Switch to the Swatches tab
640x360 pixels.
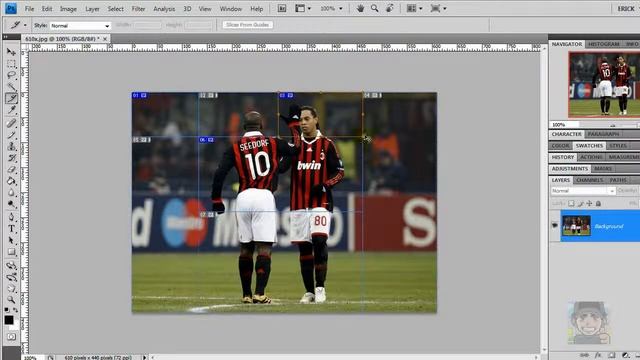pyautogui.click(x=589, y=145)
